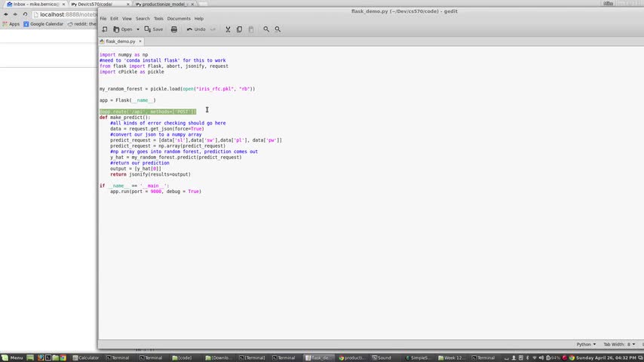The height and width of the screenshot is (362, 644).
Task: Launch terminal from taskbar launcher icon
Action: [48, 358]
